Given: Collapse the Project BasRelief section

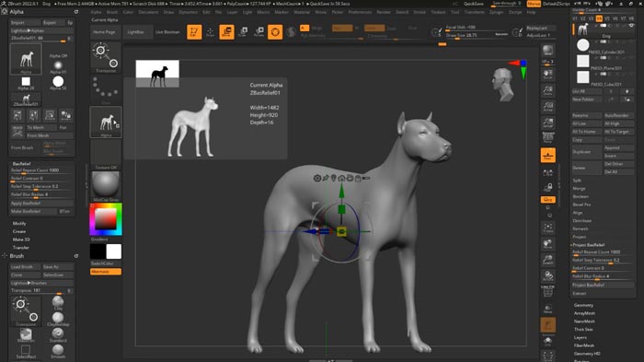Looking at the screenshot, I should [588, 244].
